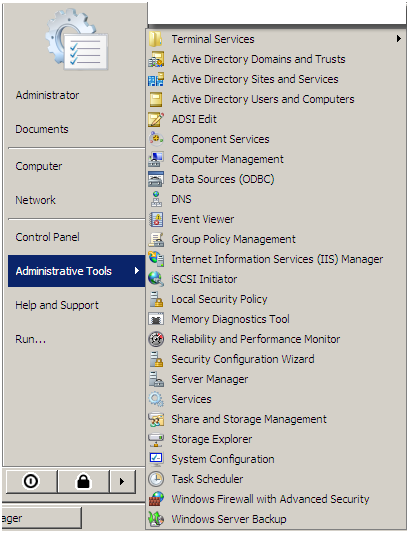Image resolution: width=409 pixels, height=533 pixels.
Task: Click the Windows Server Backup icon
Action: [x=156, y=519]
